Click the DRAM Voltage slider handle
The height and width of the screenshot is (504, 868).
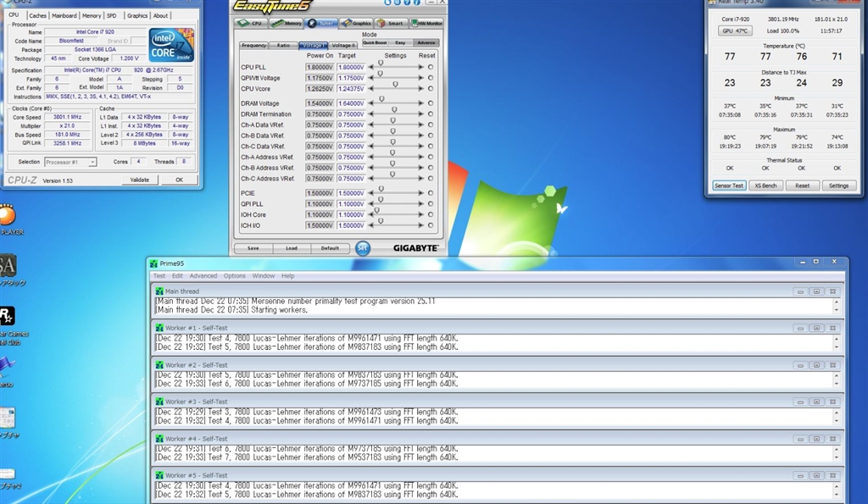click(382, 99)
